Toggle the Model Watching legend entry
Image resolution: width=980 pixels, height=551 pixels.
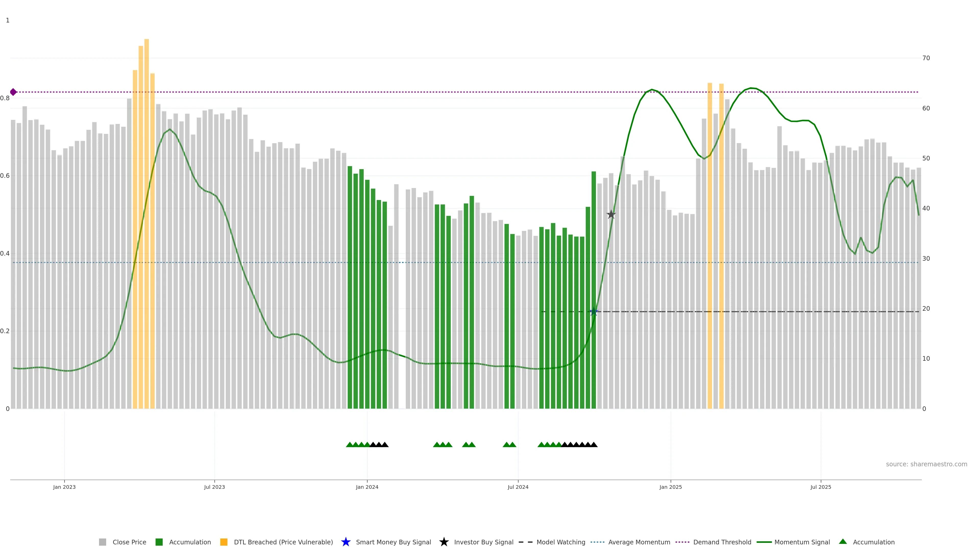(x=560, y=542)
